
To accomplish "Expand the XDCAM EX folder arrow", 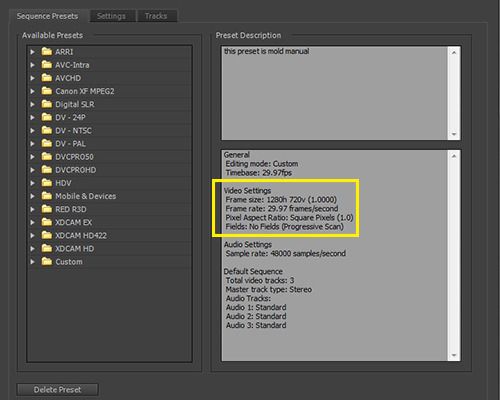I will (x=32, y=222).
